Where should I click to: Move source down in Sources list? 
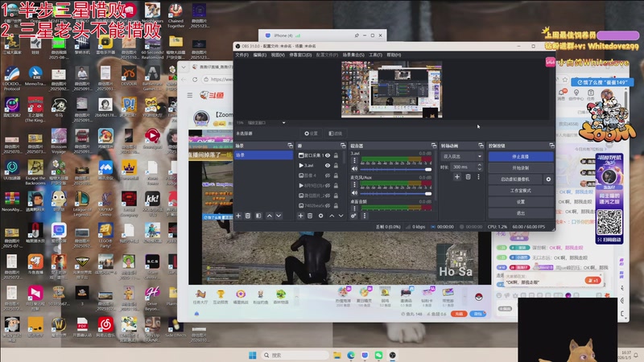[x=341, y=216]
